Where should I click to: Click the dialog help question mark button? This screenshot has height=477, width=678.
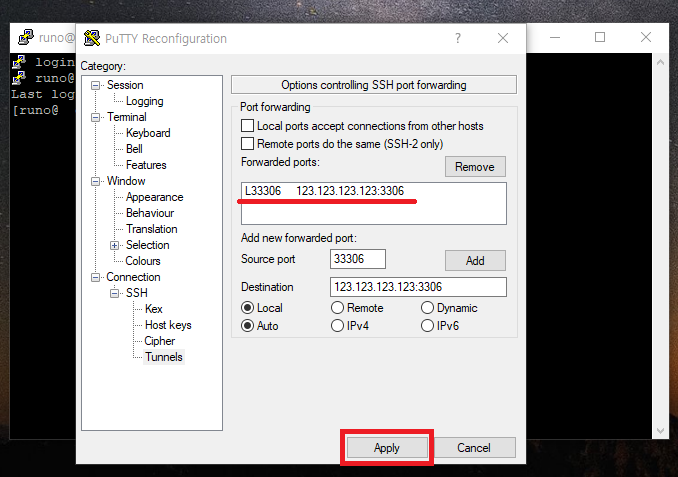point(458,38)
